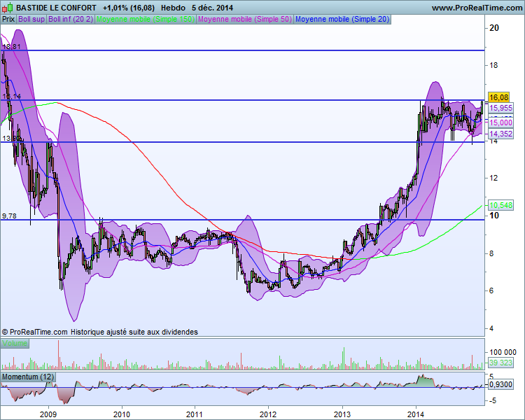
Task: Click the candlestick icon beside BASTIDE LE CONFORT
Action: (8, 8)
